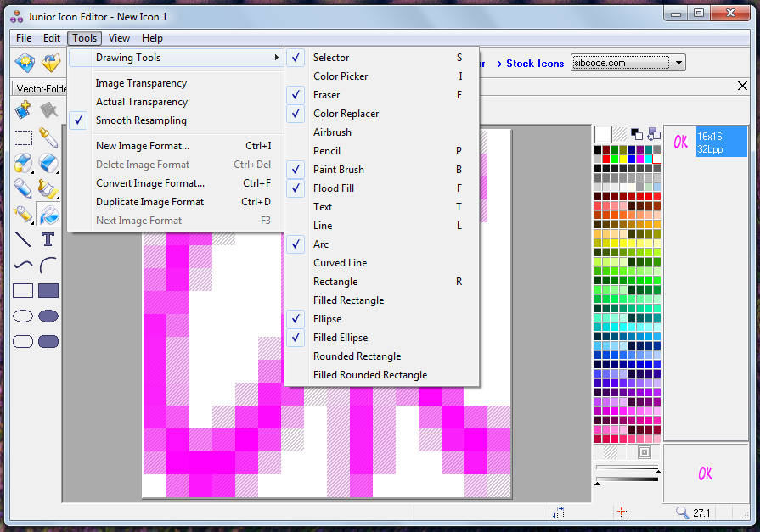The height and width of the screenshot is (532, 760).
Task: Select the Filled Ellipse tool icon in toolbox
Action: (48, 316)
